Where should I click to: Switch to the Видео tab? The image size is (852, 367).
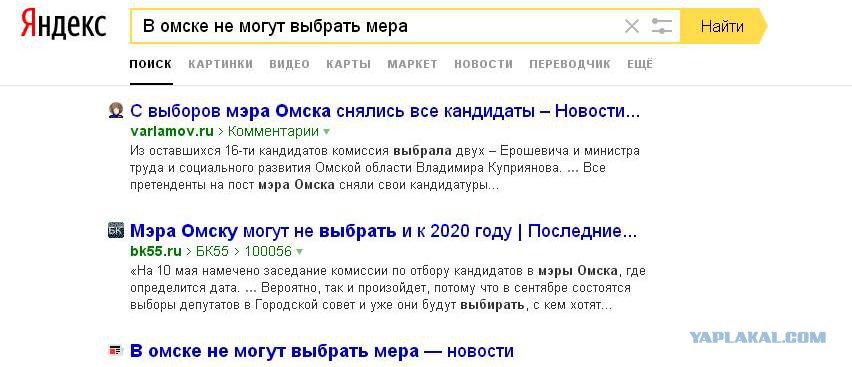pyautogui.click(x=289, y=64)
